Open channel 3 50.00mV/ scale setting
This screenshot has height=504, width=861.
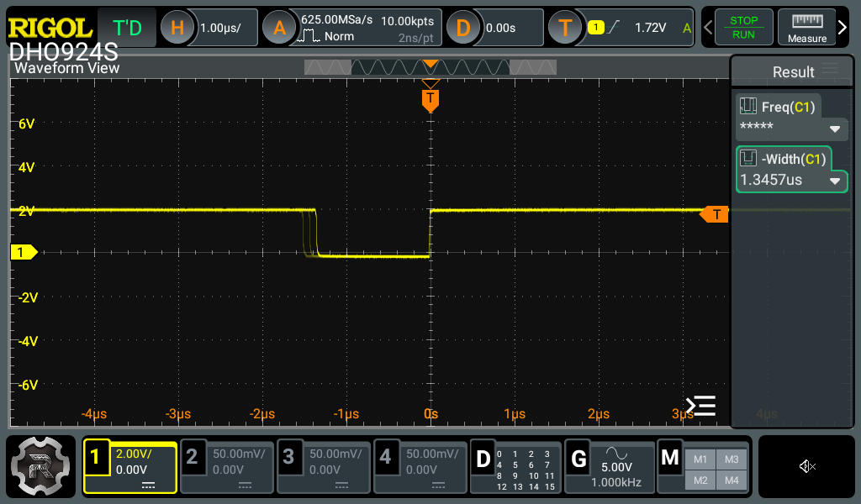tap(335, 454)
